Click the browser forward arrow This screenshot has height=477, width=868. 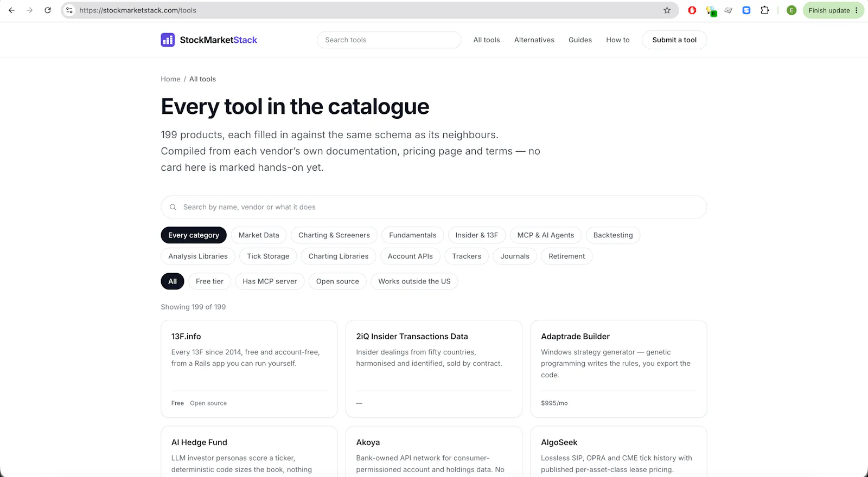pos(29,10)
